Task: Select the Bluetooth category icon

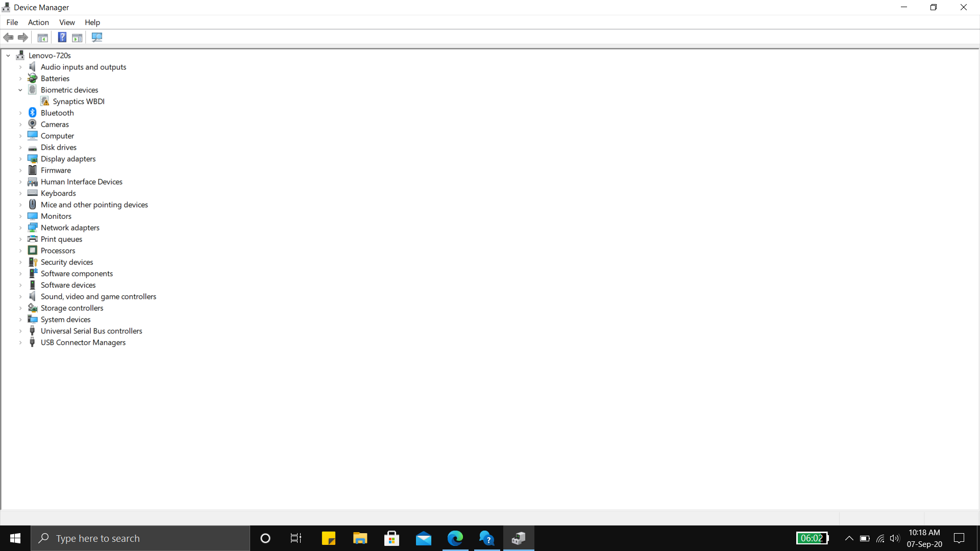Action: (32, 113)
